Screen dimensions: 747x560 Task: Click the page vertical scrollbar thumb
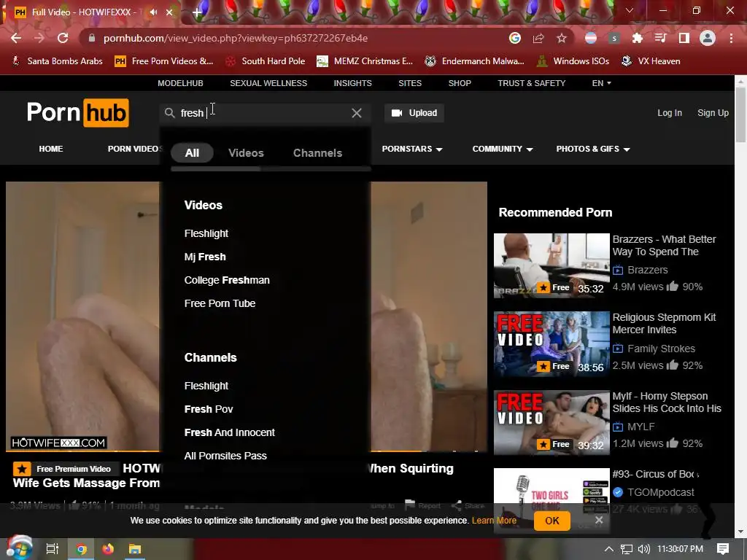(x=740, y=114)
